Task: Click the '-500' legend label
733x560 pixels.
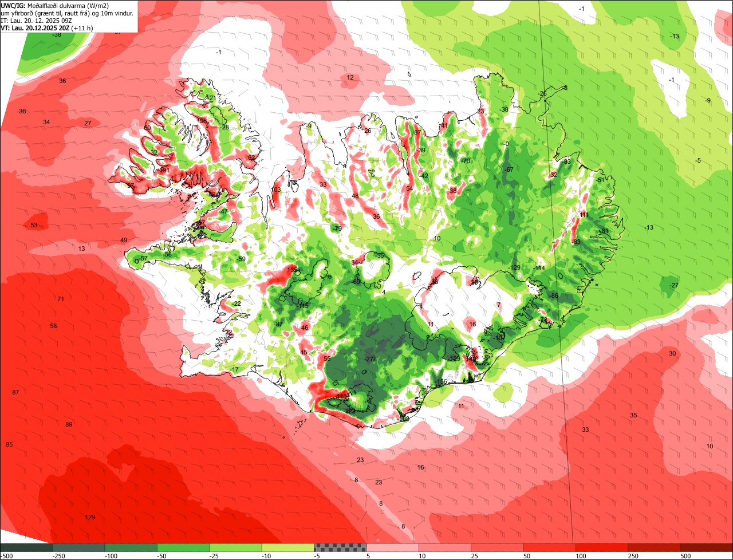Action: click(7, 556)
